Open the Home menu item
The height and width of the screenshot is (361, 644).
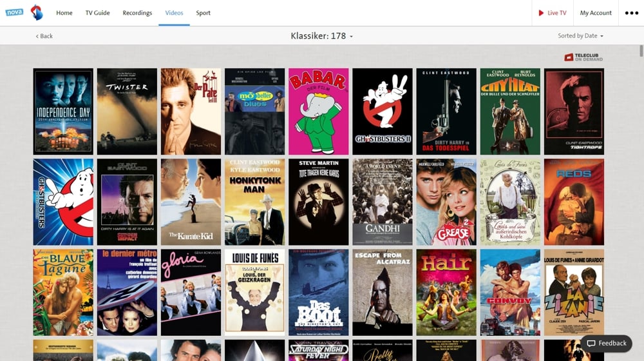(x=64, y=13)
